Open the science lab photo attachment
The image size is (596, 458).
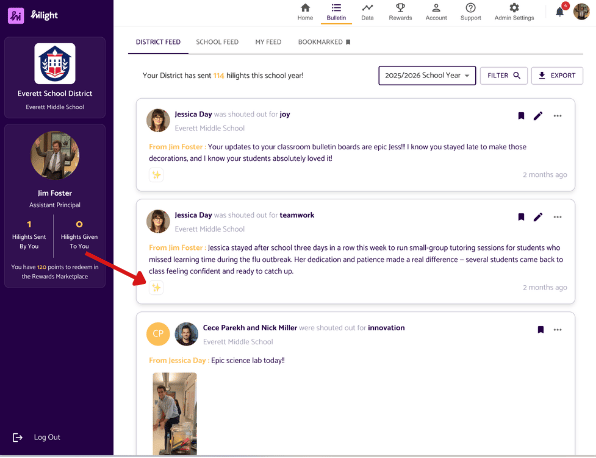[x=175, y=414]
